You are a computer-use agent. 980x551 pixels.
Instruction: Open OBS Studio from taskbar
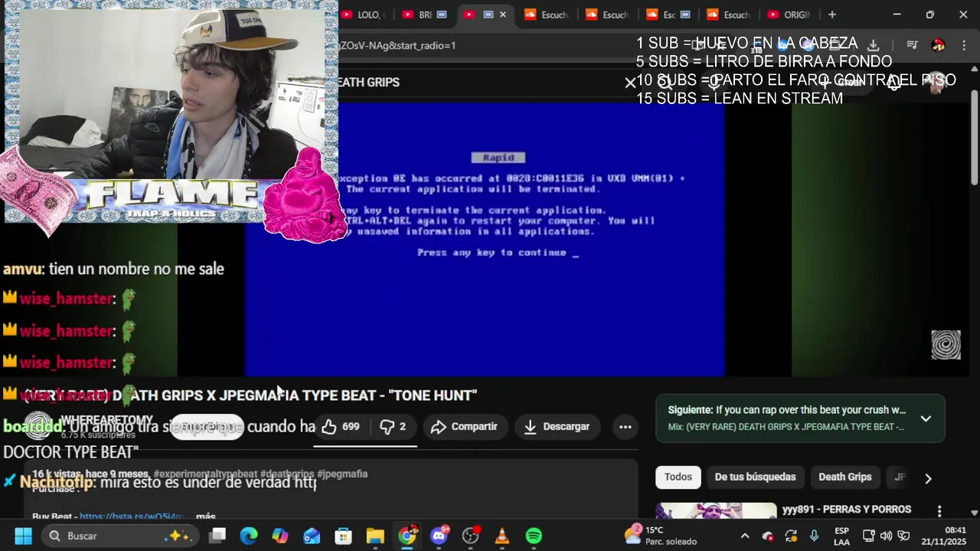coord(470,536)
